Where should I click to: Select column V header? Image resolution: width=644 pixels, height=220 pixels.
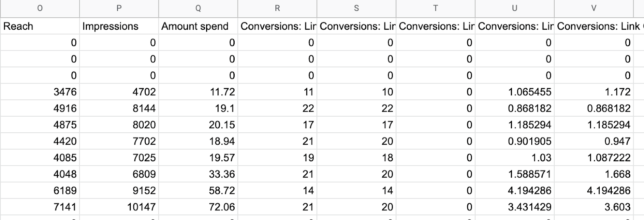[x=594, y=8]
